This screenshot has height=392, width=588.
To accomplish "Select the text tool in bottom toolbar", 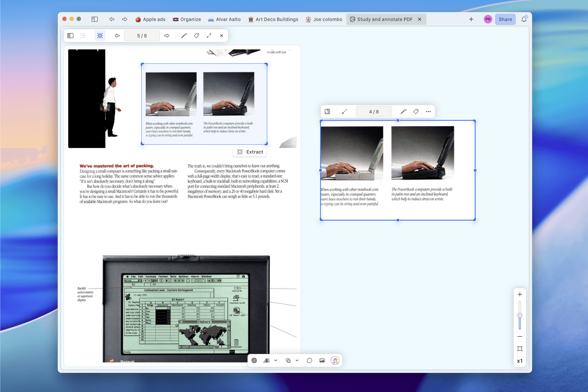I will tap(267, 360).
